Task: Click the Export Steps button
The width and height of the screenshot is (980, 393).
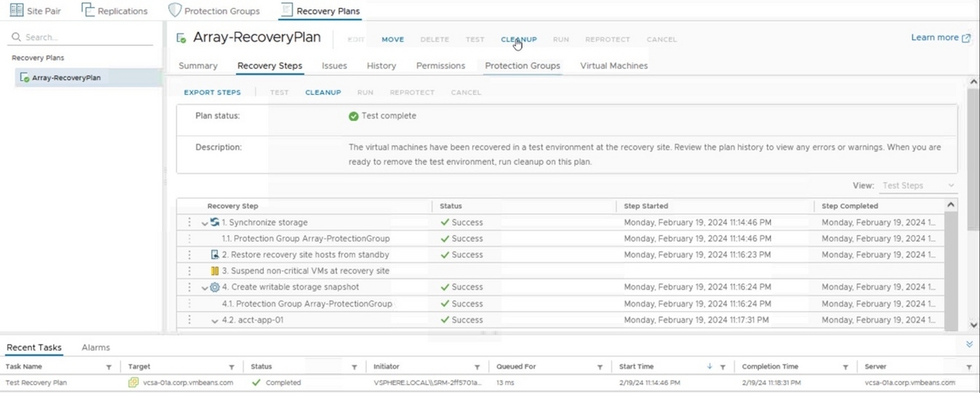Action: pyautogui.click(x=212, y=92)
